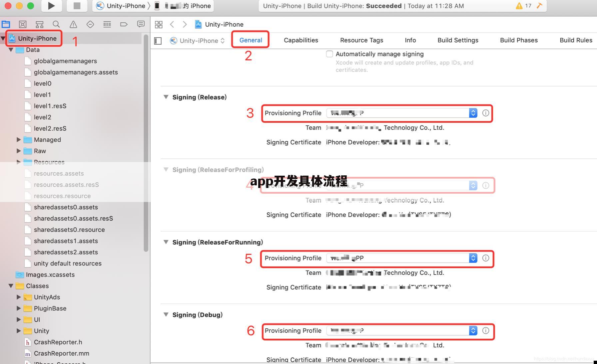Expand the UnityAds group
This screenshot has width=597, height=364.
pyautogui.click(x=19, y=297)
